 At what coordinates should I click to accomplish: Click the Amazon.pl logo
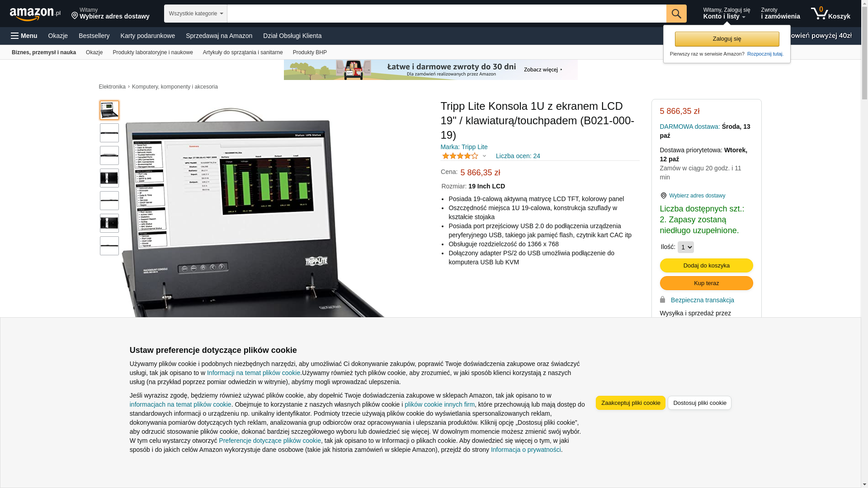coord(35,14)
